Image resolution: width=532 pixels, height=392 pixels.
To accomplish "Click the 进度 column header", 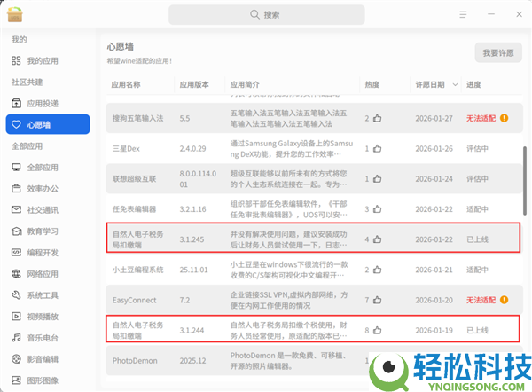I will 473,84.
